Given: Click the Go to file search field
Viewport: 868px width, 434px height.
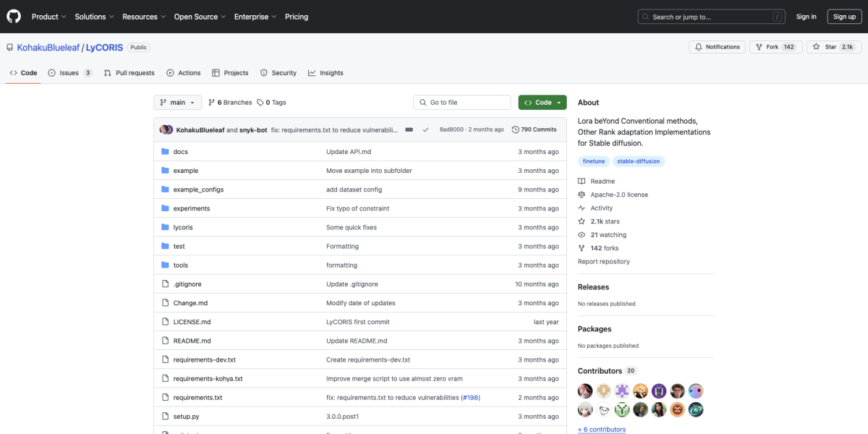Looking at the screenshot, I should [x=463, y=103].
